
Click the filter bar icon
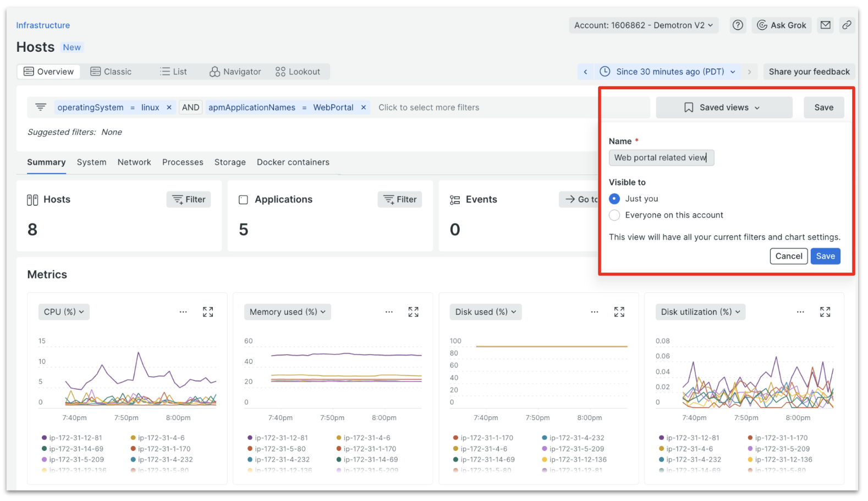click(x=41, y=107)
